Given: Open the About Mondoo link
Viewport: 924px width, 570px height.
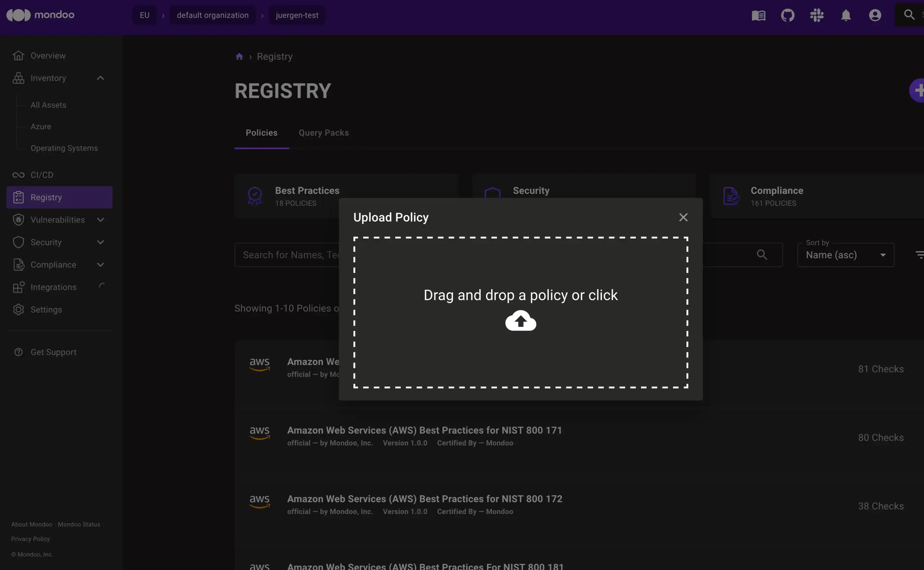Looking at the screenshot, I should 32,524.
